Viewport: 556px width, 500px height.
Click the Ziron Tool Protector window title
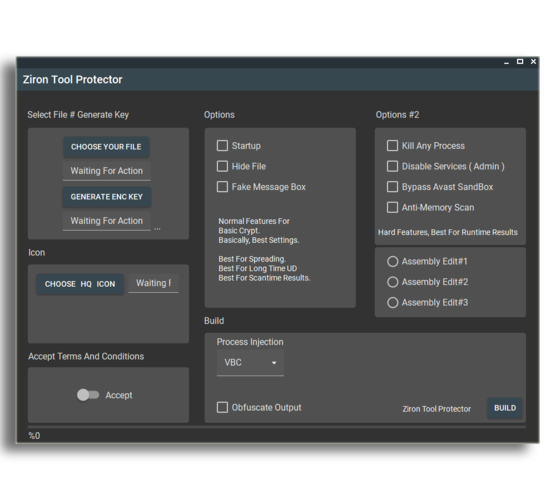tap(73, 79)
